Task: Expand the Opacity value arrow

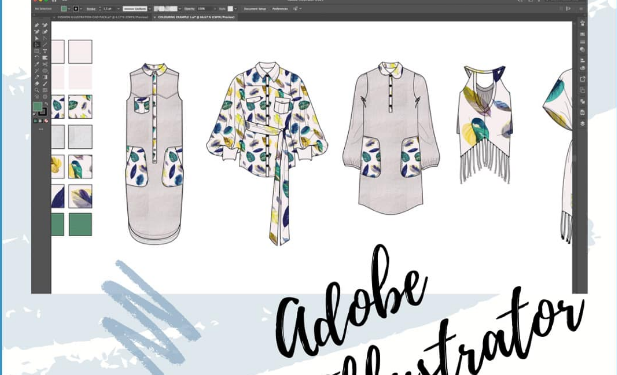Action: 215,9
